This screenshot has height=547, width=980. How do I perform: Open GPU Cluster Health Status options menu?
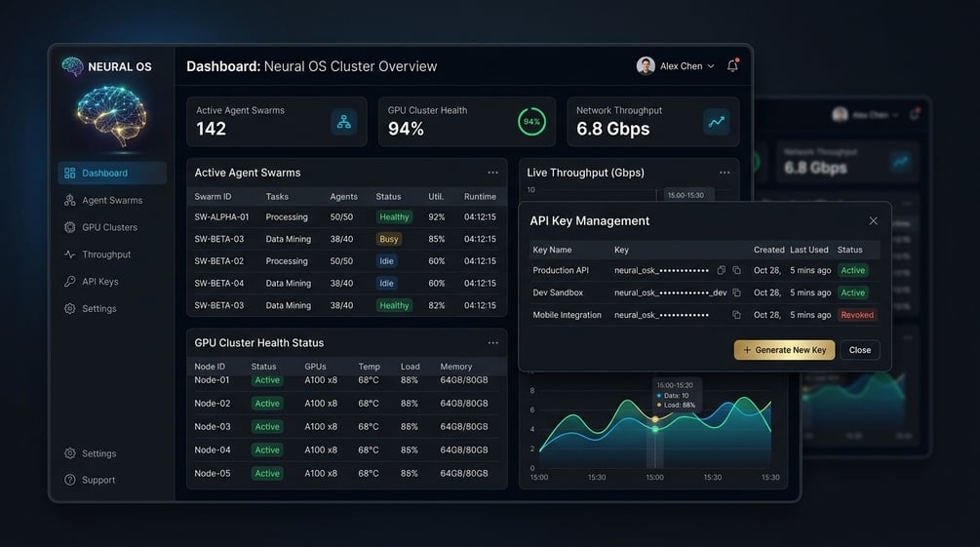tap(493, 342)
